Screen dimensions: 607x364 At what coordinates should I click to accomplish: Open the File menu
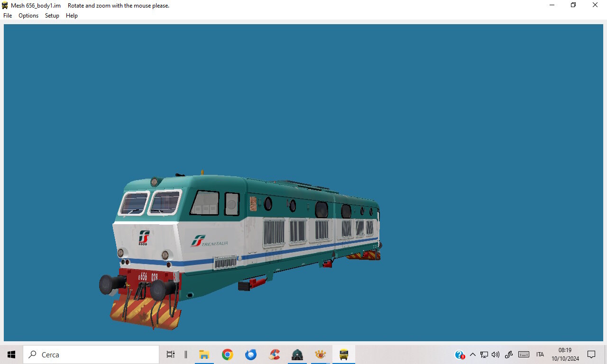[x=8, y=16]
